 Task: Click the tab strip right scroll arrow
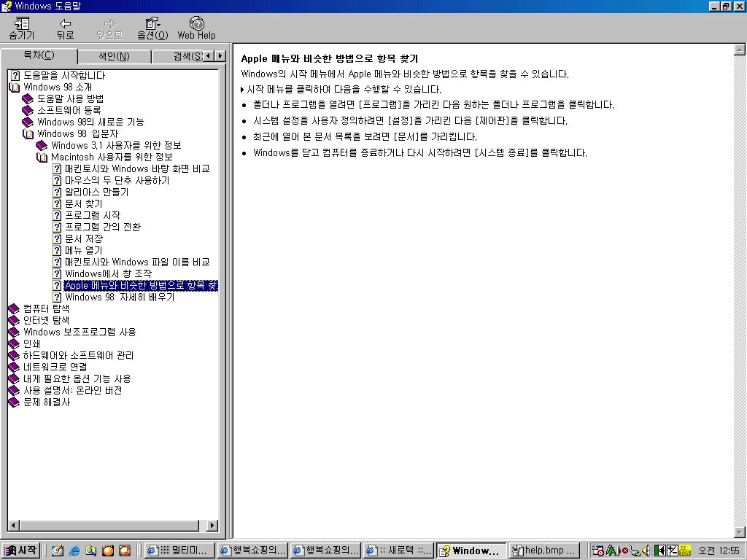click(x=220, y=55)
